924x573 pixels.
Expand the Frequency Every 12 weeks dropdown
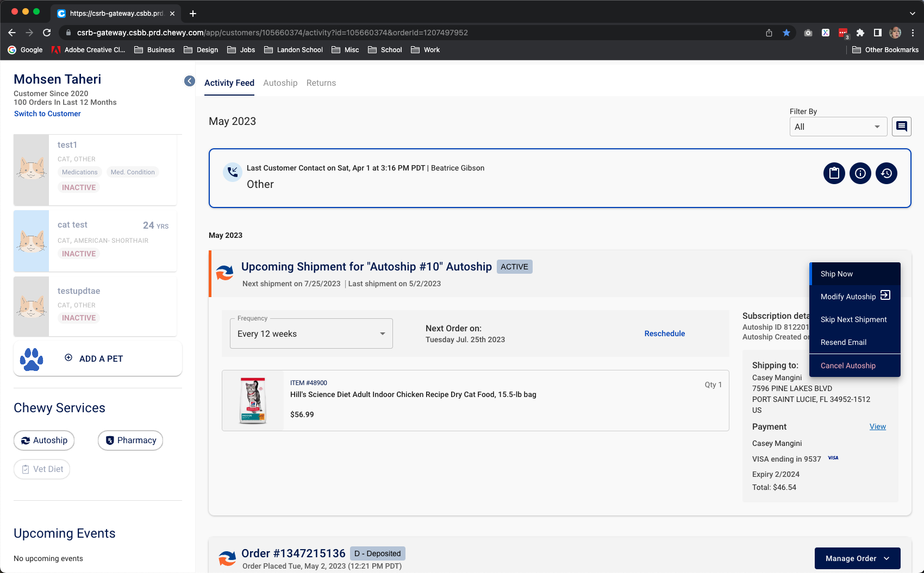coord(311,333)
